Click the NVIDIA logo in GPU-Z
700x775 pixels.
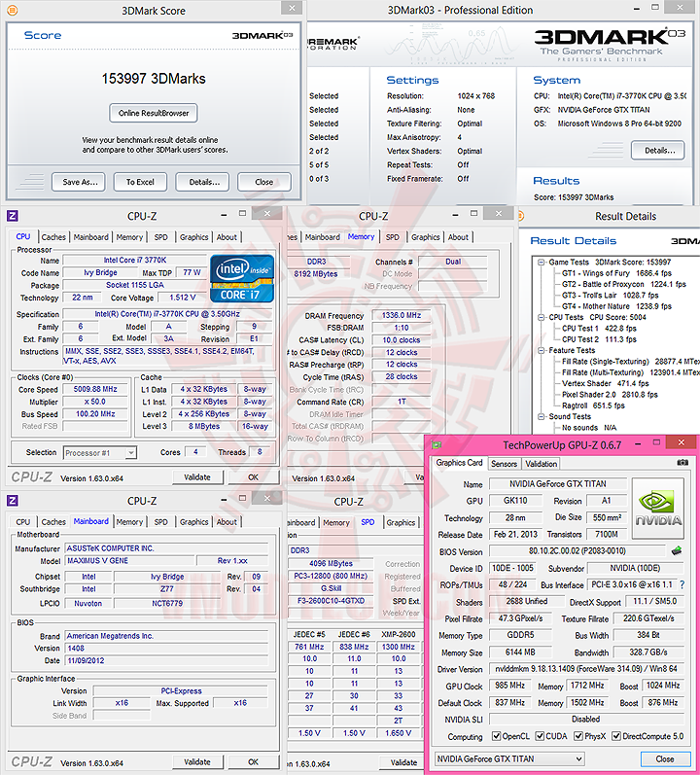click(x=658, y=509)
